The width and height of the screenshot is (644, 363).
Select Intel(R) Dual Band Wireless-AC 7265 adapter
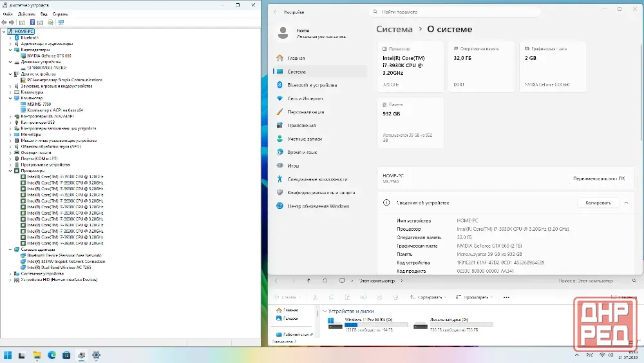point(59,268)
